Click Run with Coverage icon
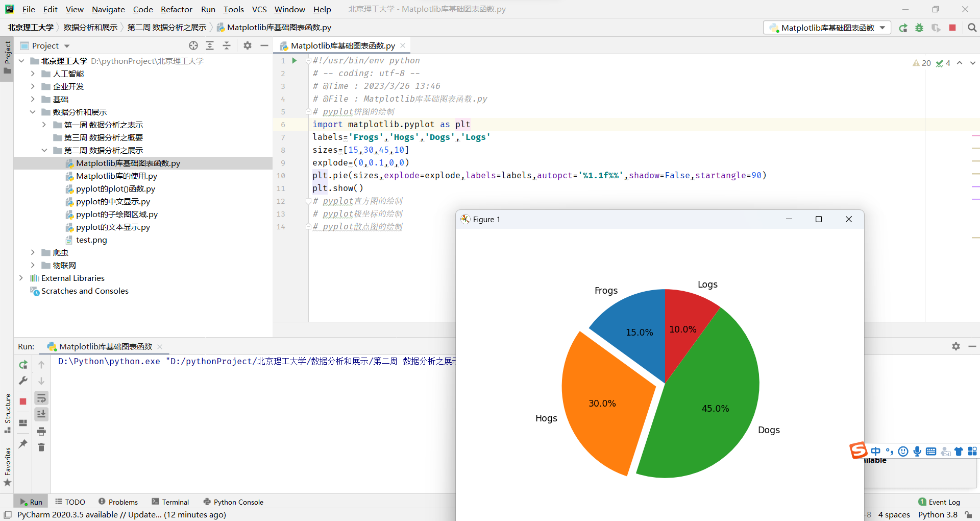This screenshot has height=521, width=980. click(x=936, y=28)
